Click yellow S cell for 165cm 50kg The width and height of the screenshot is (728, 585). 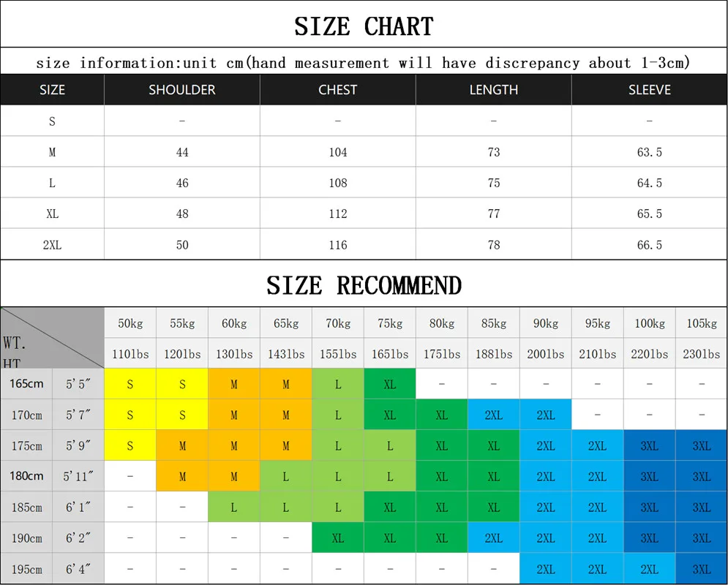130,384
